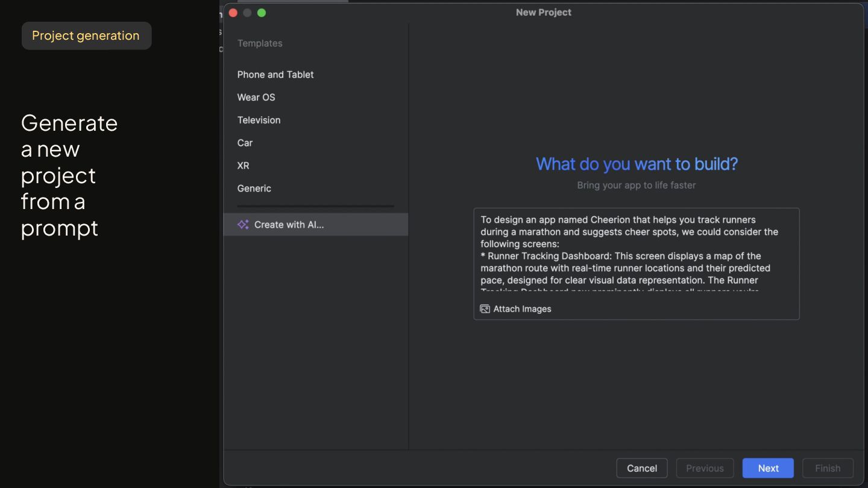Click inside the app description prompt field
This screenshot has width=868, height=488.
(636, 253)
